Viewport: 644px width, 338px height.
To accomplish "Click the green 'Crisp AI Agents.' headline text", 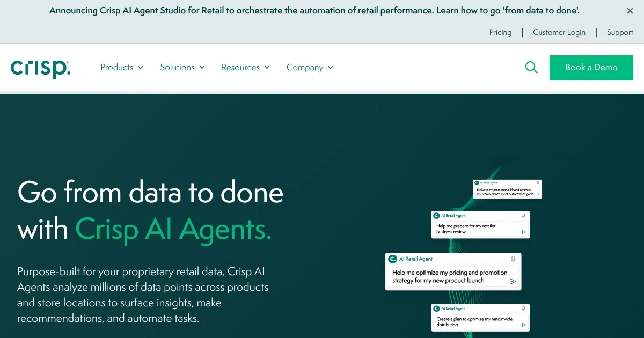I will (x=173, y=230).
